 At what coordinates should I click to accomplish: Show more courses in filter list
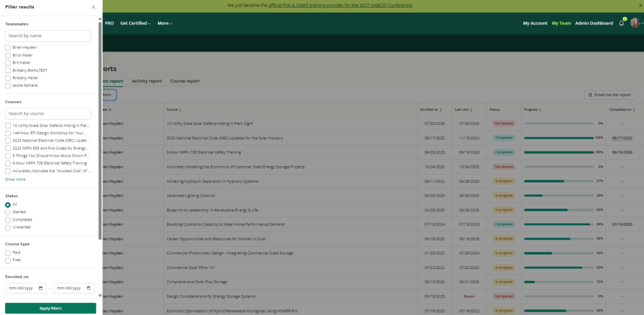coord(15,179)
